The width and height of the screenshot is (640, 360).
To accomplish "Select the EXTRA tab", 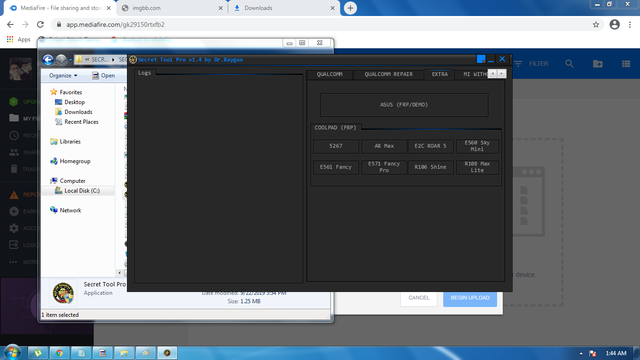I will [440, 74].
